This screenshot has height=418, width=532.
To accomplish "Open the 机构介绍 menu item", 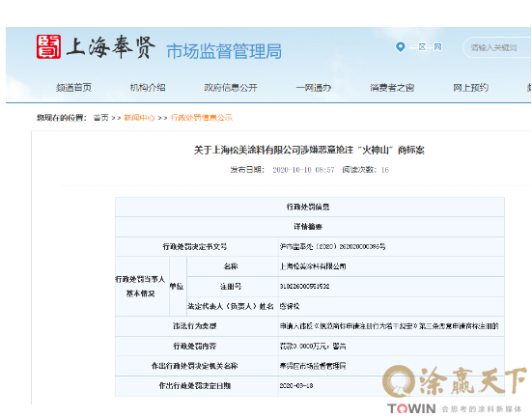I will tap(148, 88).
